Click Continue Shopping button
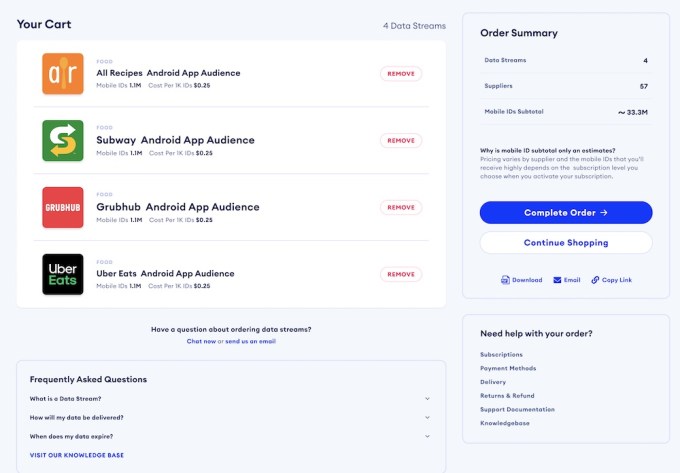 coord(566,242)
